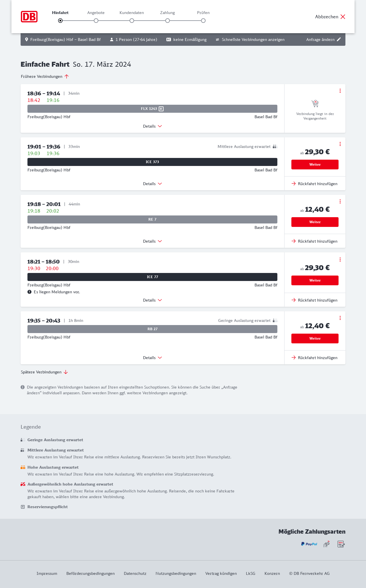Click the PayPal payment icon
Image resolution: width=366 pixels, height=588 pixels.
tap(309, 544)
